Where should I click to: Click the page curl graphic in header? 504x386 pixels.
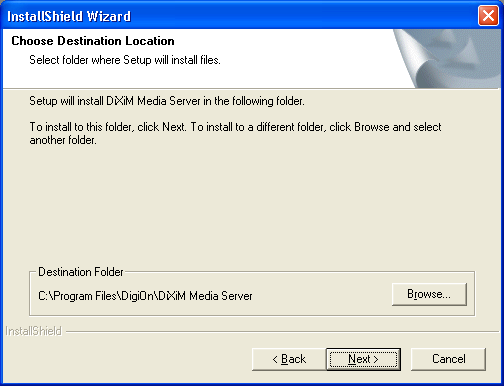(447, 59)
